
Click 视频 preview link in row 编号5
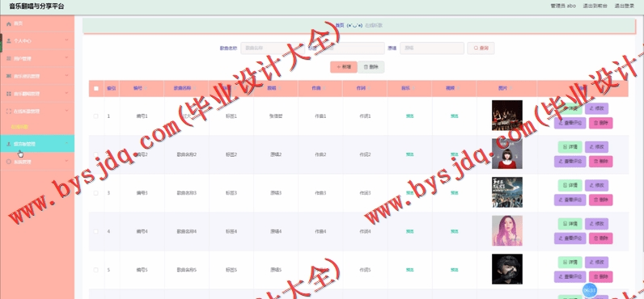[454, 270]
